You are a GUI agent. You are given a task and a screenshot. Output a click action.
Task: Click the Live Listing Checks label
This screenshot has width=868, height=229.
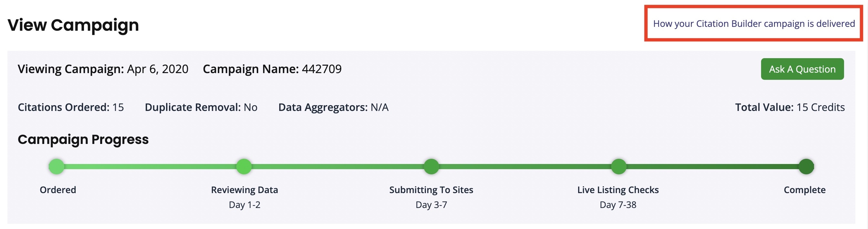[618, 190]
